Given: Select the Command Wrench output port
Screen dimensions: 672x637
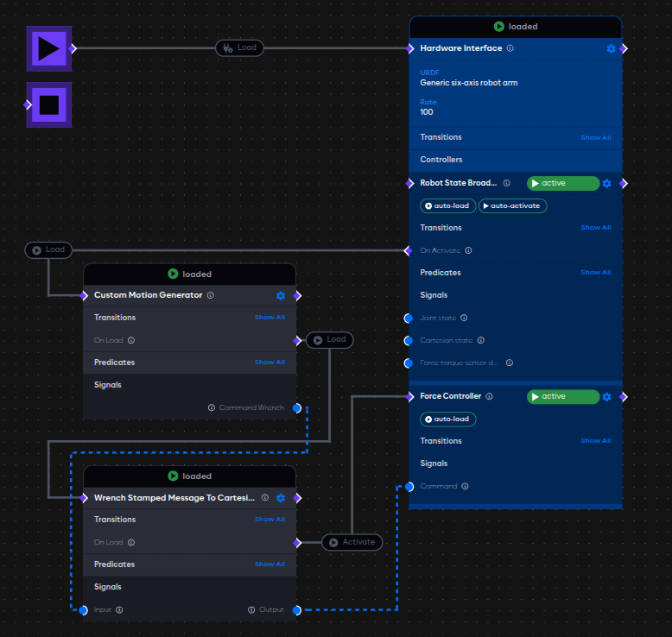Looking at the screenshot, I should (x=296, y=407).
